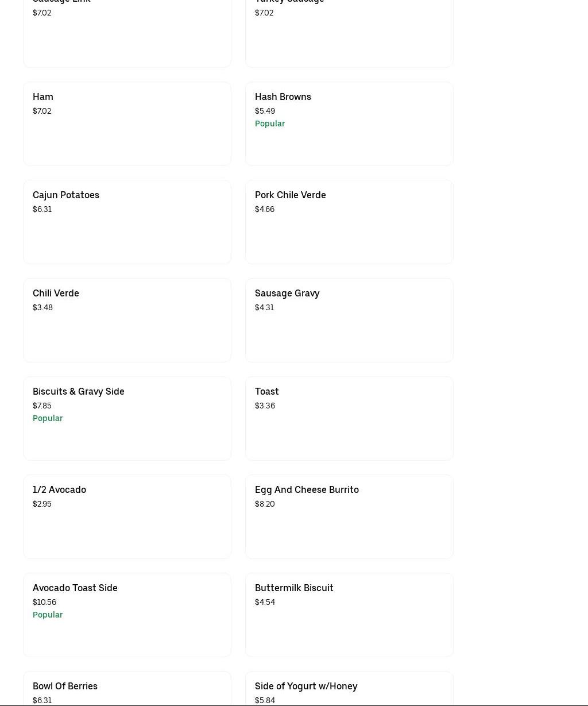Click the Popular tag under Hash Browns
The height and width of the screenshot is (706, 588).
(x=270, y=124)
